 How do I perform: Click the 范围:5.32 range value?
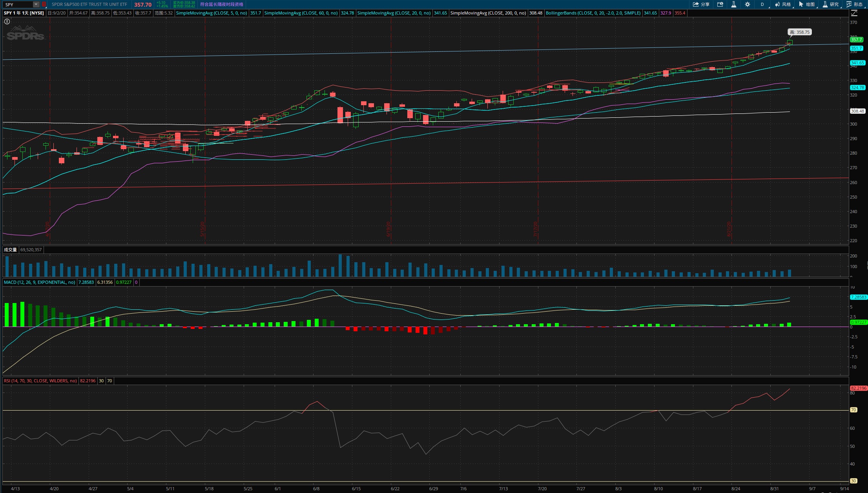coord(164,13)
